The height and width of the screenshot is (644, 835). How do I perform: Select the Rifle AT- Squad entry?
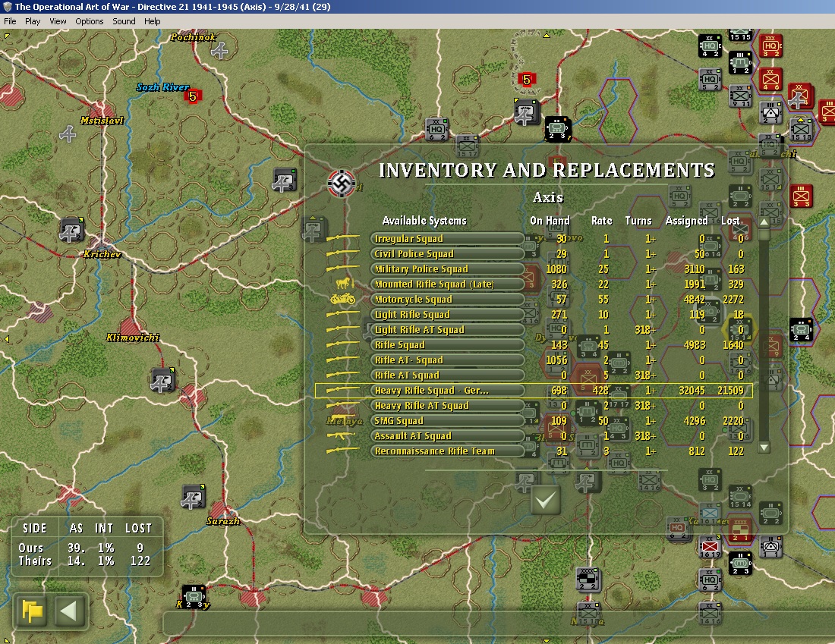click(x=447, y=360)
